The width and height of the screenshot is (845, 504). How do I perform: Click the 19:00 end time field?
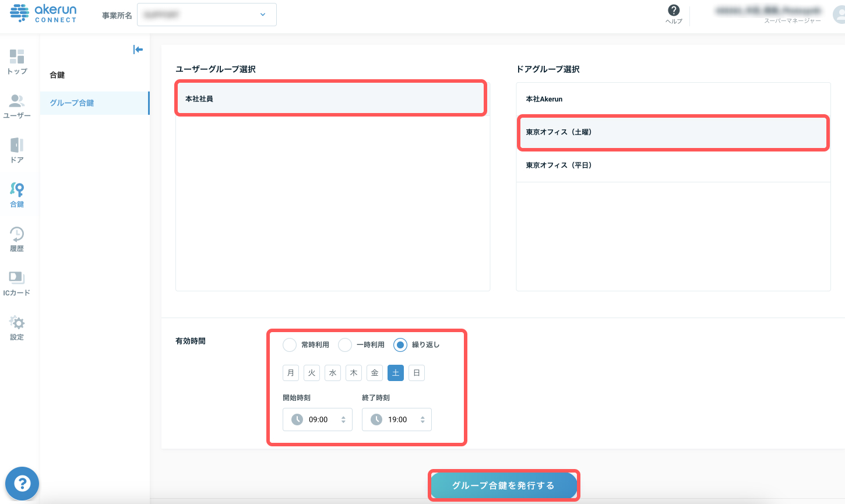pyautogui.click(x=397, y=420)
